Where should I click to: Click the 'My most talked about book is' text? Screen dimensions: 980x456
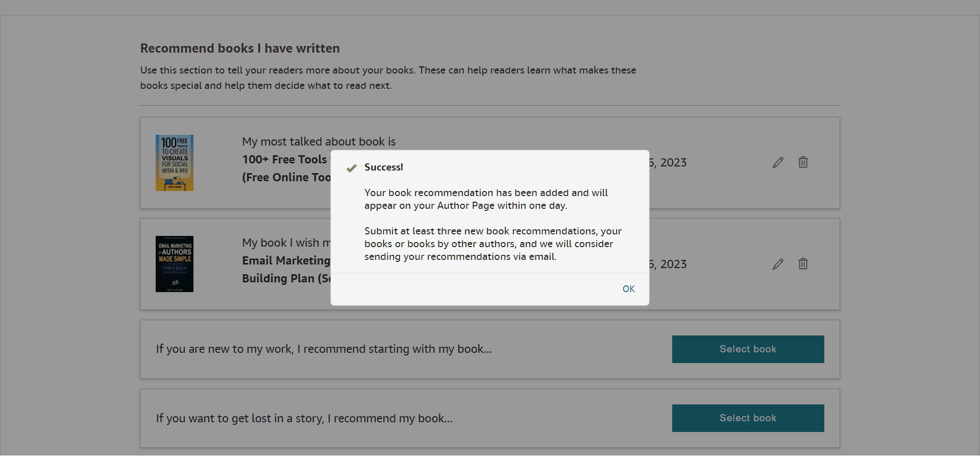point(318,142)
